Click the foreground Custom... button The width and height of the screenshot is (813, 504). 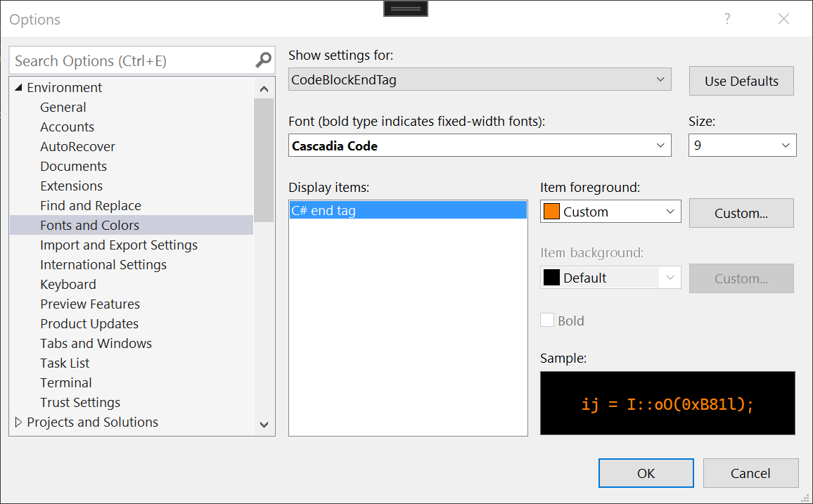pos(741,213)
